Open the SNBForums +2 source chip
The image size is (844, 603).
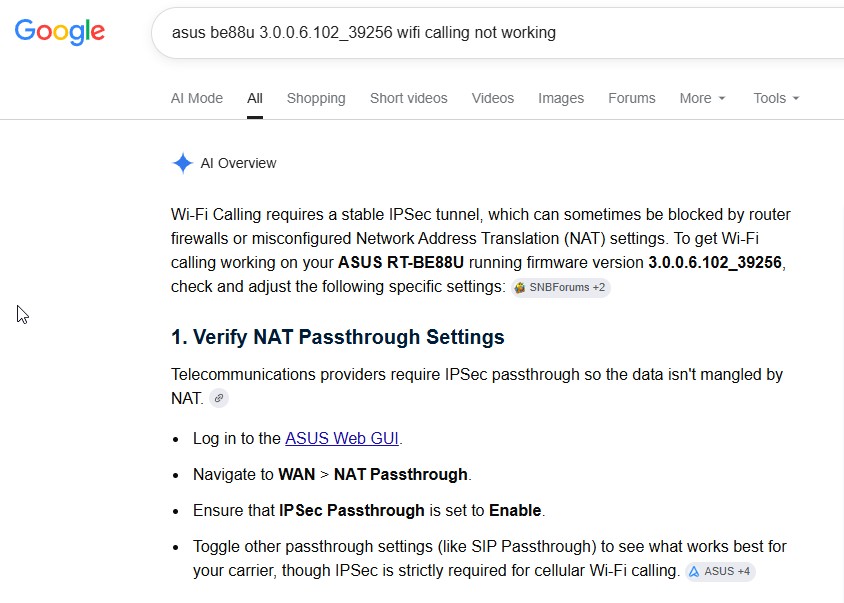[x=560, y=288]
